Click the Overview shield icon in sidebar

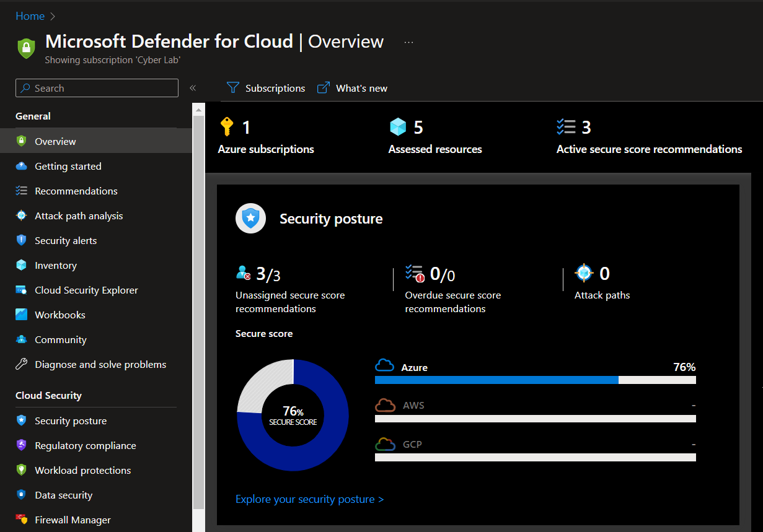coord(22,141)
